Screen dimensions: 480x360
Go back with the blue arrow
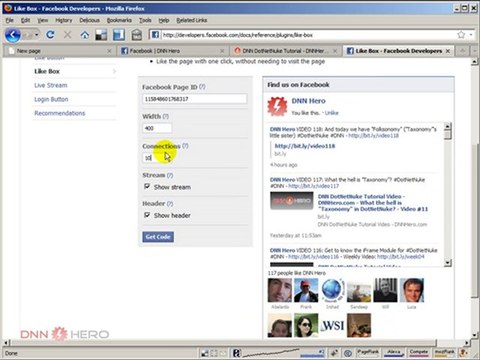tap(13, 35)
